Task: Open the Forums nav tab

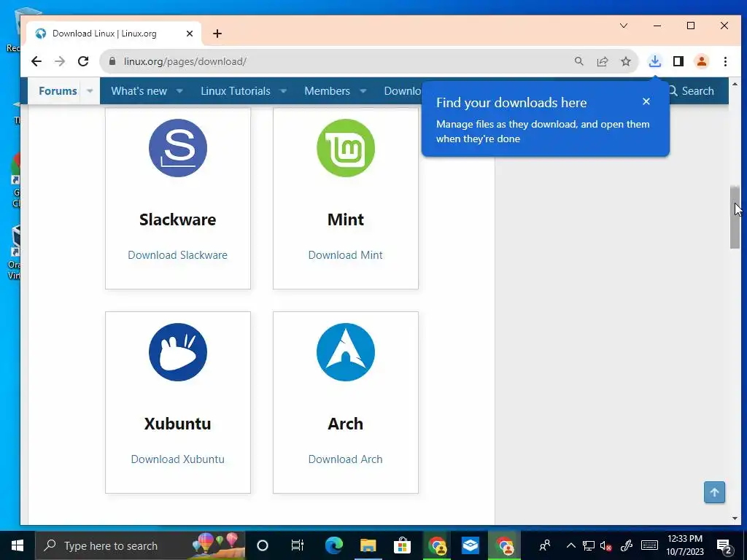Action: click(x=58, y=91)
